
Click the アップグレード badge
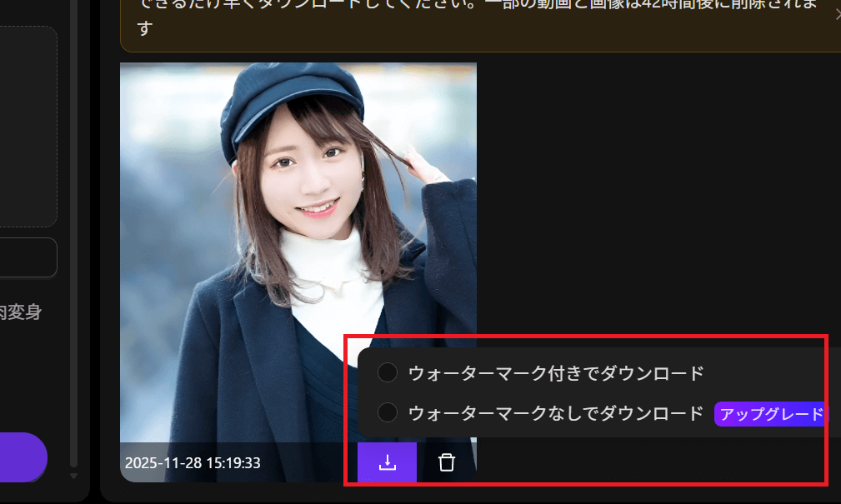point(769,414)
